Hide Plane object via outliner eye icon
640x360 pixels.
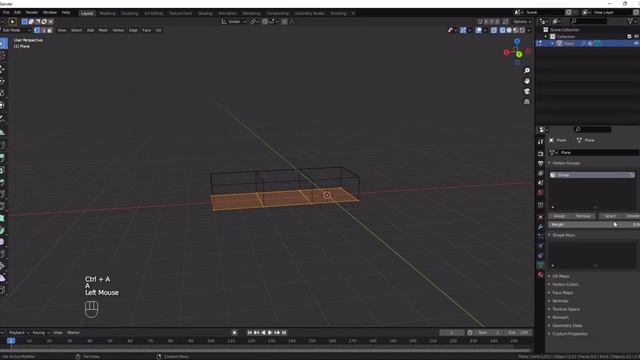point(636,43)
